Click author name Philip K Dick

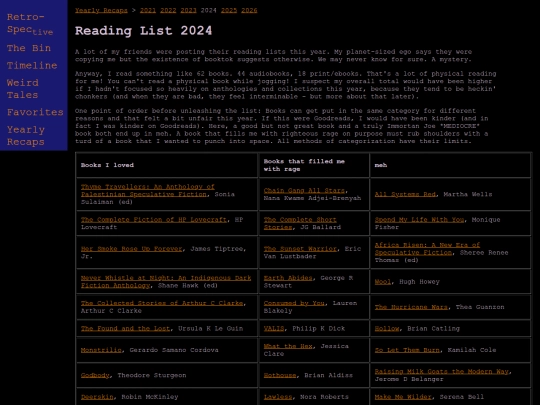pos(319,329)
